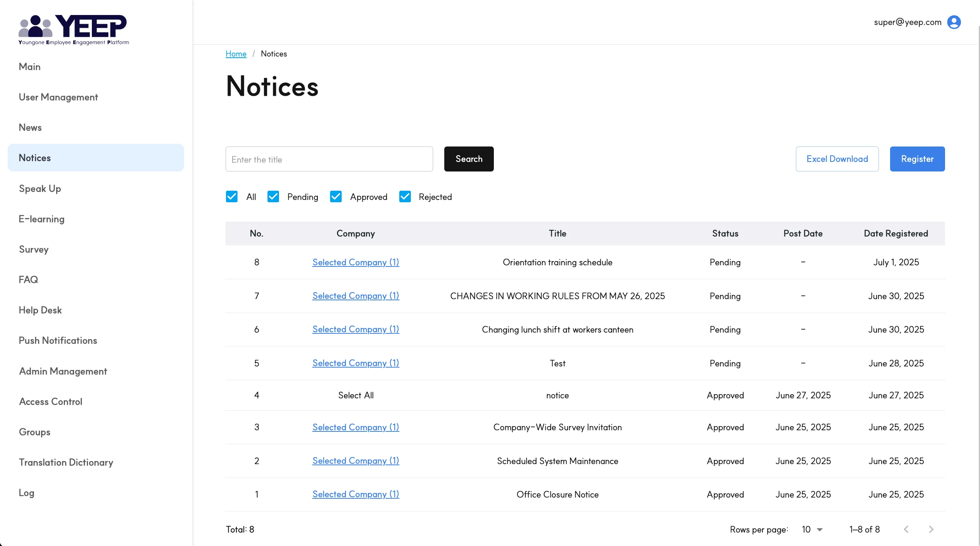This screenshot has height=546, width=980.
Task: Click the Enter the title field
Action: [329, 159]
